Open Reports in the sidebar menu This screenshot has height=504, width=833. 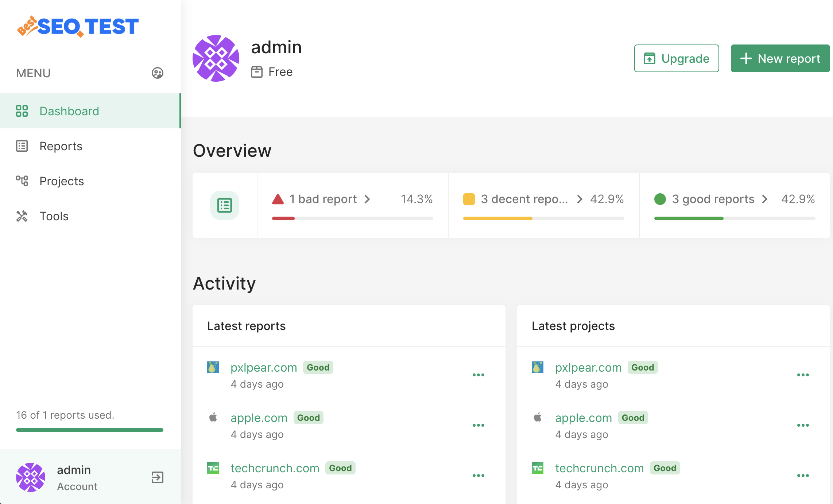click(61, 146)
